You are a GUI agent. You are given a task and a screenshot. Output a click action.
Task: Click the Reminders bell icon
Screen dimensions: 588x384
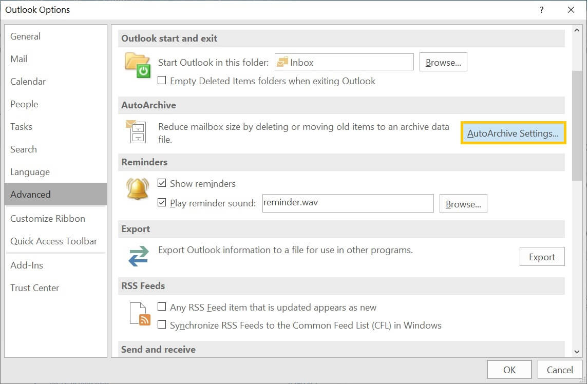pyautogui.click(x=138, y=188)
